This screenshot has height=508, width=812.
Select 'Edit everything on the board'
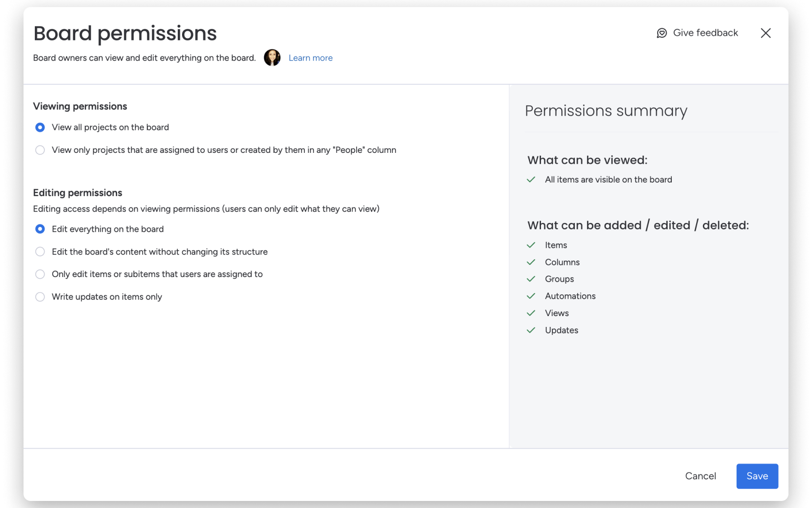point(40,229)
